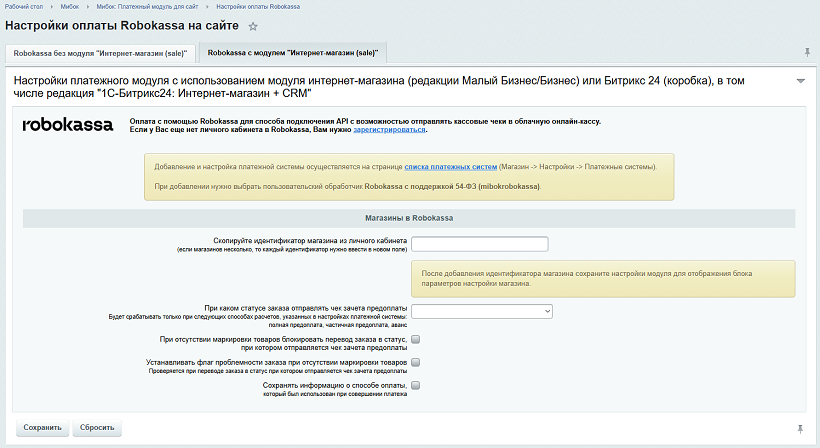Click the robokassa logo
Screen dimensions: 820x448
pos(67,124)
